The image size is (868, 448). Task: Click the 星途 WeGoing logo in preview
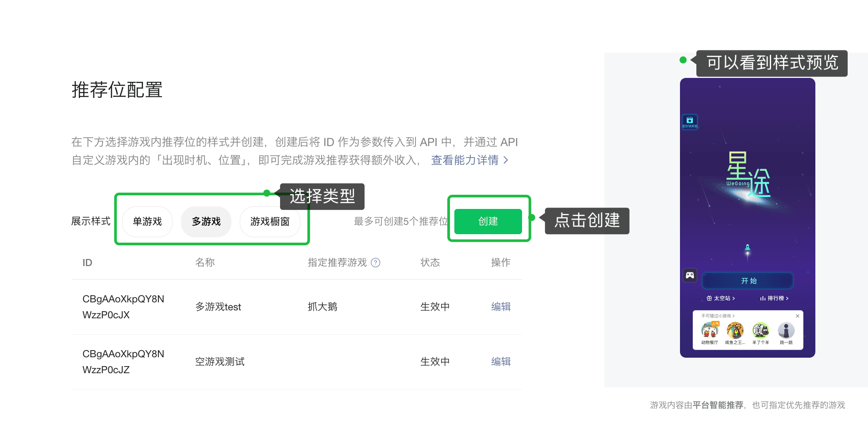tap(748, 174)
